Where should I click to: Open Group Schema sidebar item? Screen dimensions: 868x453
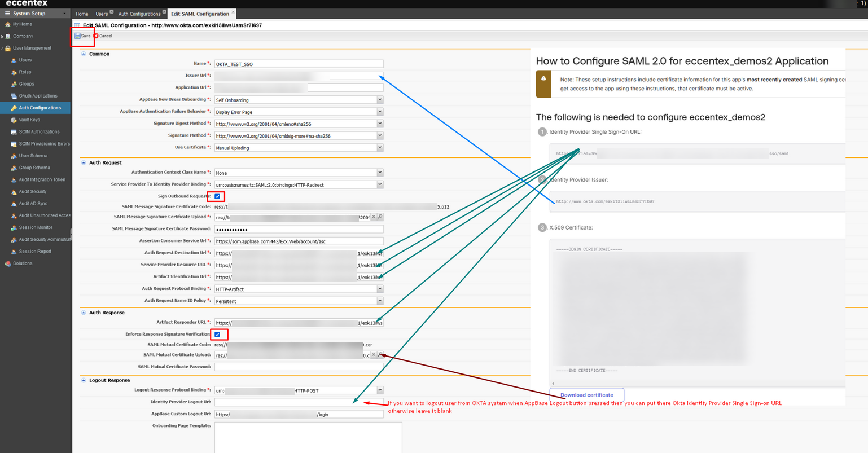click(34, 168)
